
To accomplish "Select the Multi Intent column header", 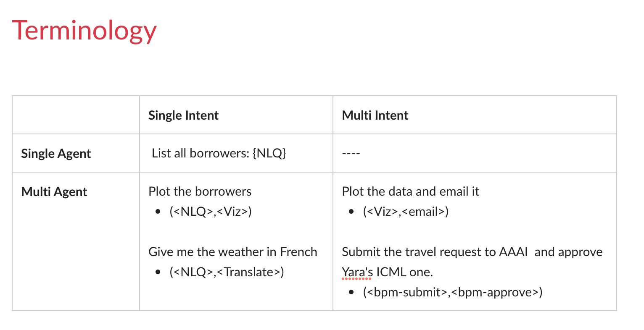I will [375, 115].
